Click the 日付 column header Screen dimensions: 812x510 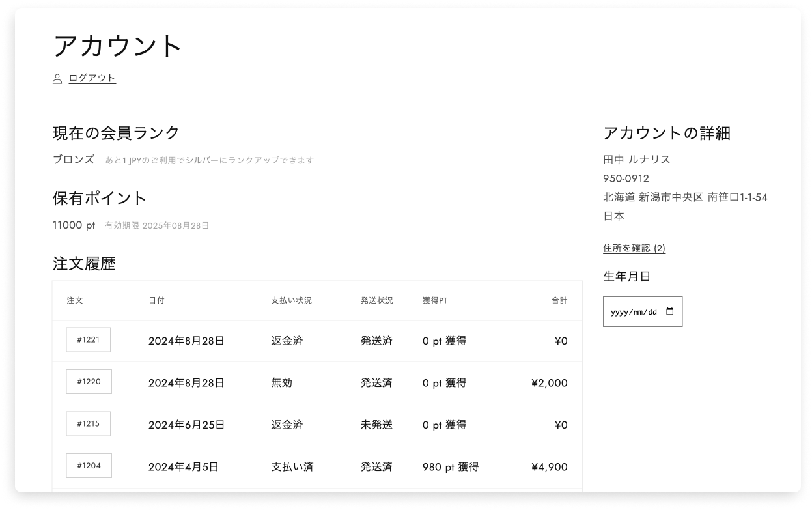pos(156,300)
